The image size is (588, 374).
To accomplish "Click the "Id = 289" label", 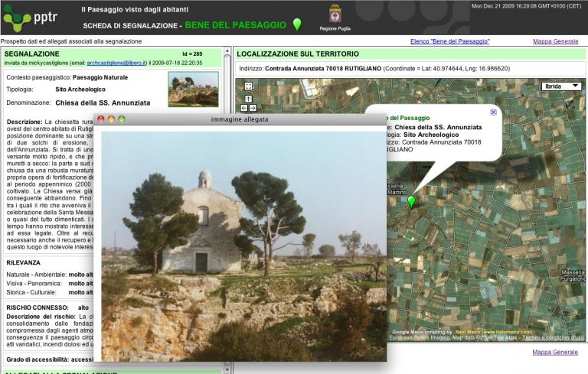I will 192,54.
